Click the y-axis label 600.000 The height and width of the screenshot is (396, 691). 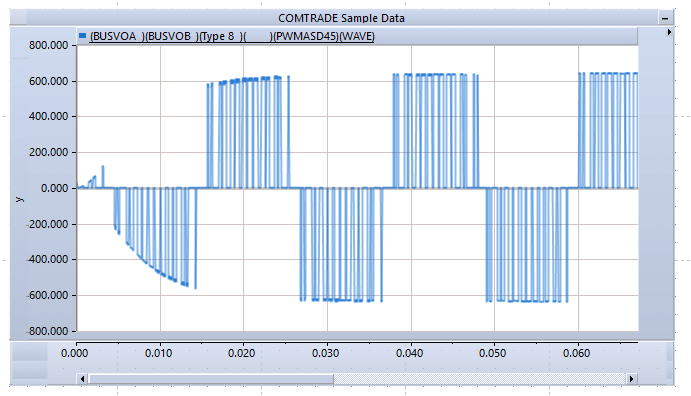point(48,81)
